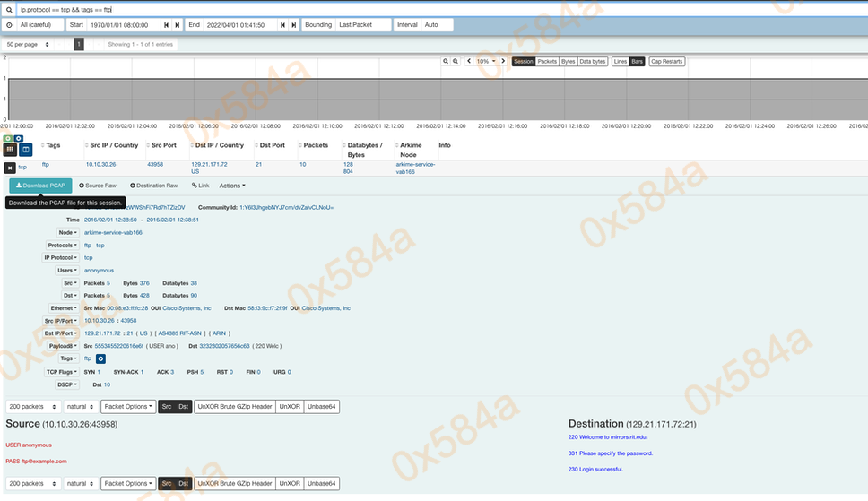Open the Actions dropdown for the session
The height and width of the screenshot is (501, 868).
(231, 186)
